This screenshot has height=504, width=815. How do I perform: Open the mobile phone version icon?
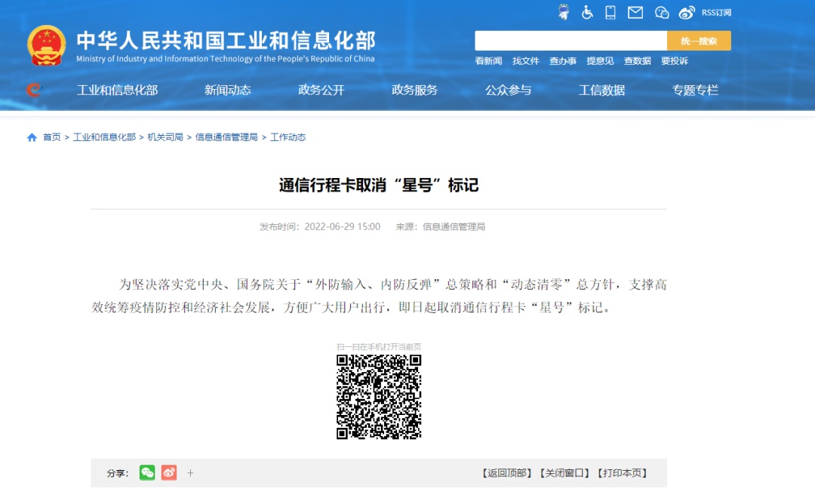pyautogui.click(x=610, y=12)
